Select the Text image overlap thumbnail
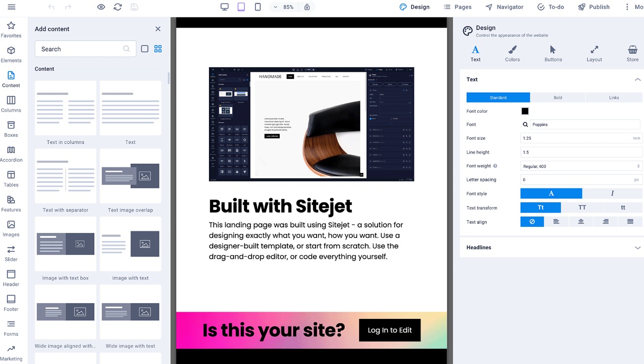644x364 pixels. [131, 176]
